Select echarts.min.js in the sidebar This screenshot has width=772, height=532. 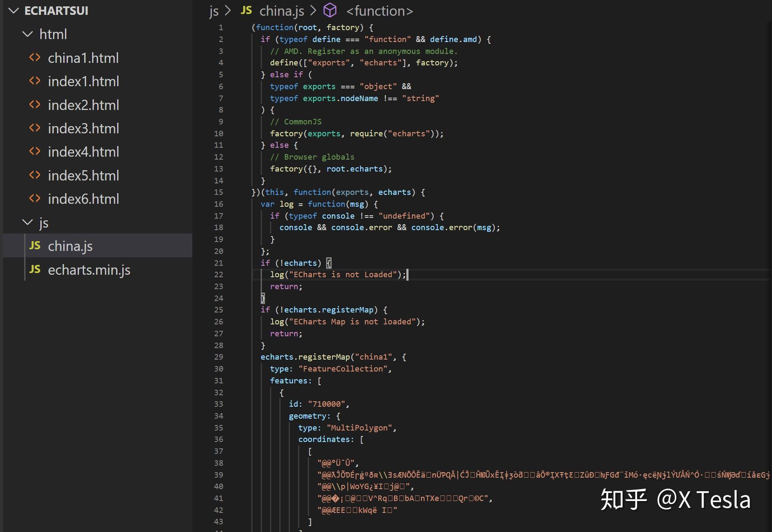(x=89, y=270)
